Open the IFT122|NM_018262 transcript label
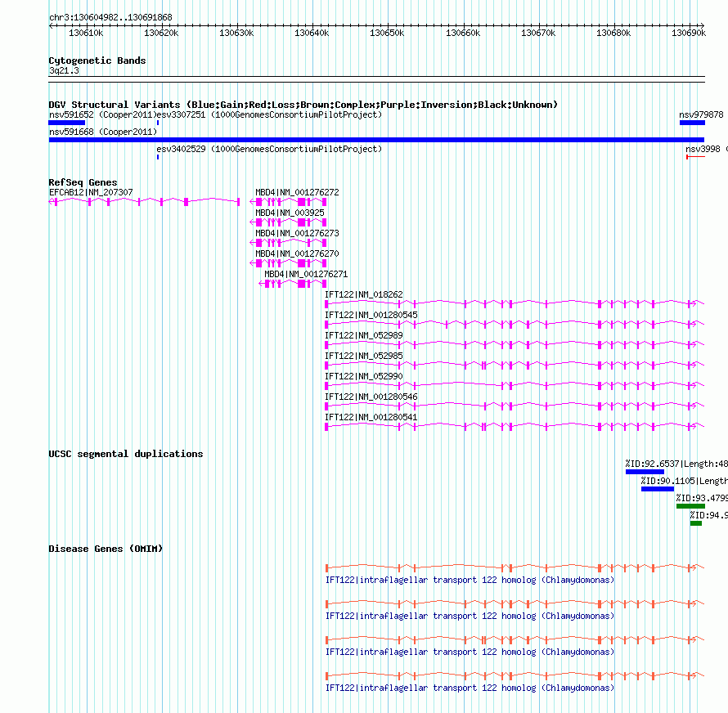Screen dimensions: 728x713 (364, 294)
